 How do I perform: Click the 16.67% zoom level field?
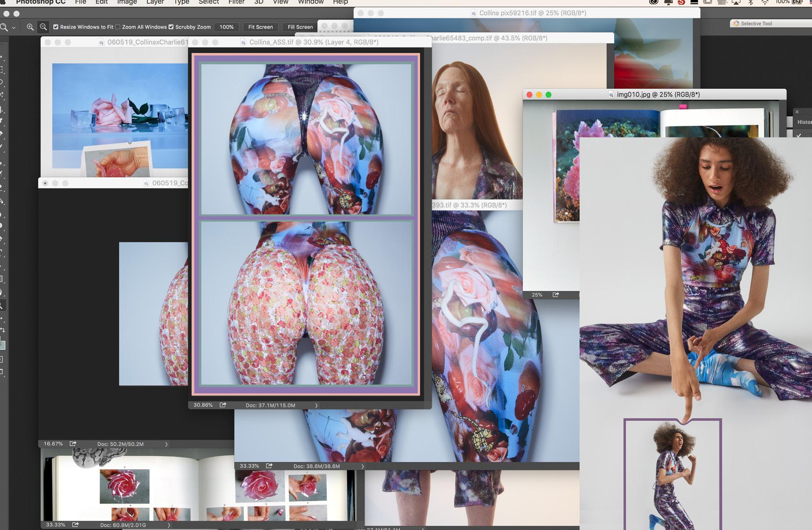53,444
